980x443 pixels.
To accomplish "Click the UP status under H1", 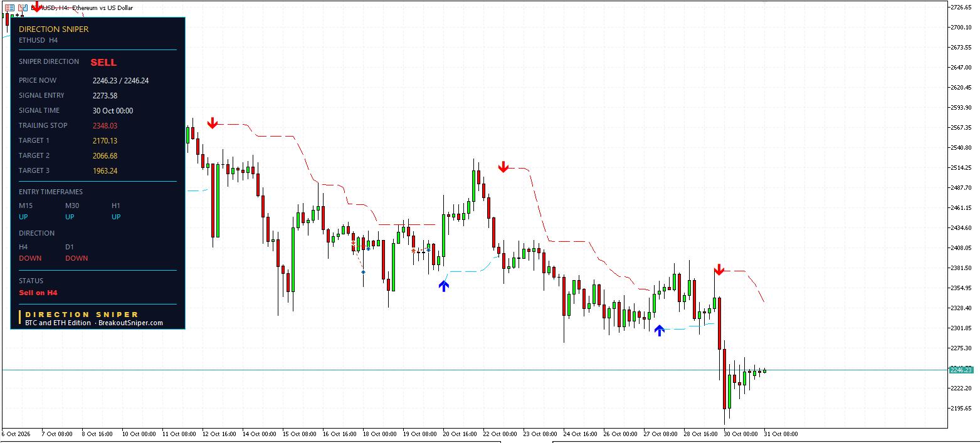I will click(116, 217).
